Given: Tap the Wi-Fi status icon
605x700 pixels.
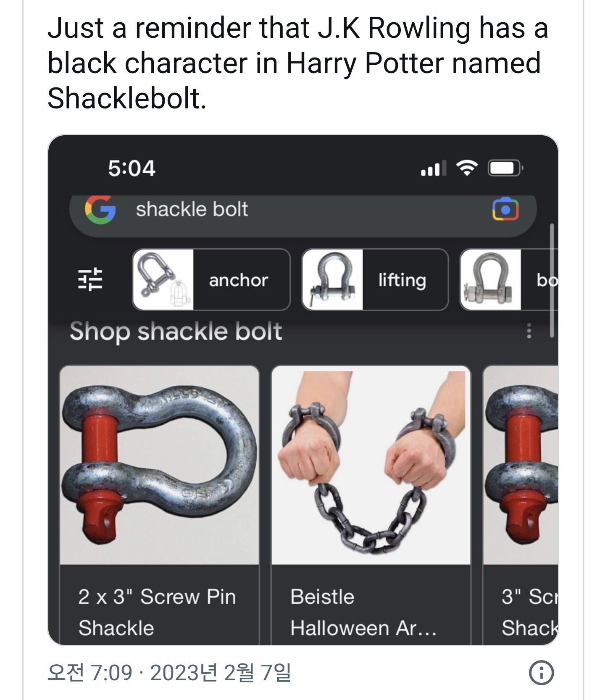Looking at the screenshot, I should coord(466,168).
